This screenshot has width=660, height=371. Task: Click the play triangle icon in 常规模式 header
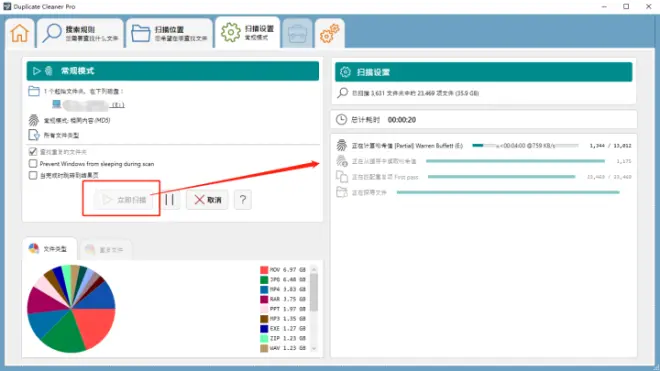[x=37, y=71]
